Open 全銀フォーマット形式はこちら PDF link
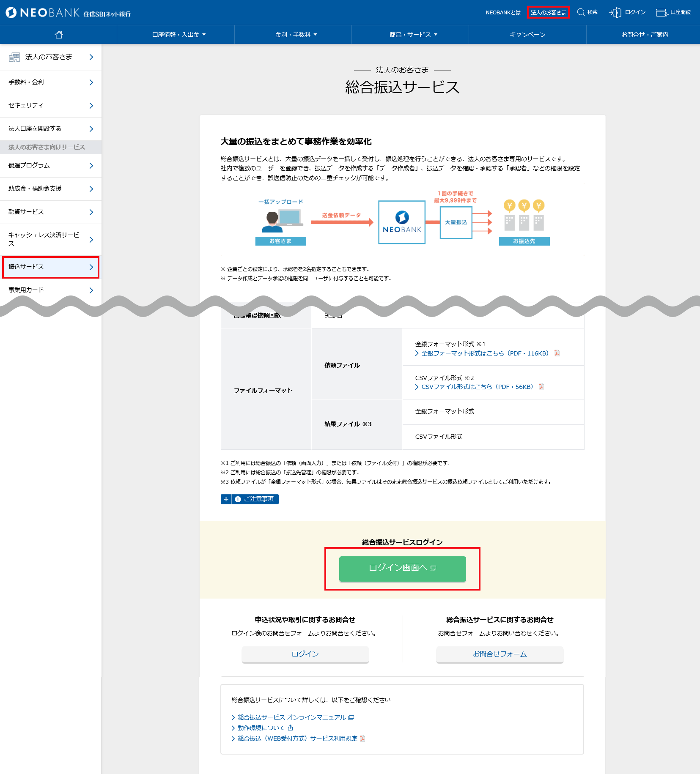The width and height of the screenshot is (700, 774). point(485,353)
